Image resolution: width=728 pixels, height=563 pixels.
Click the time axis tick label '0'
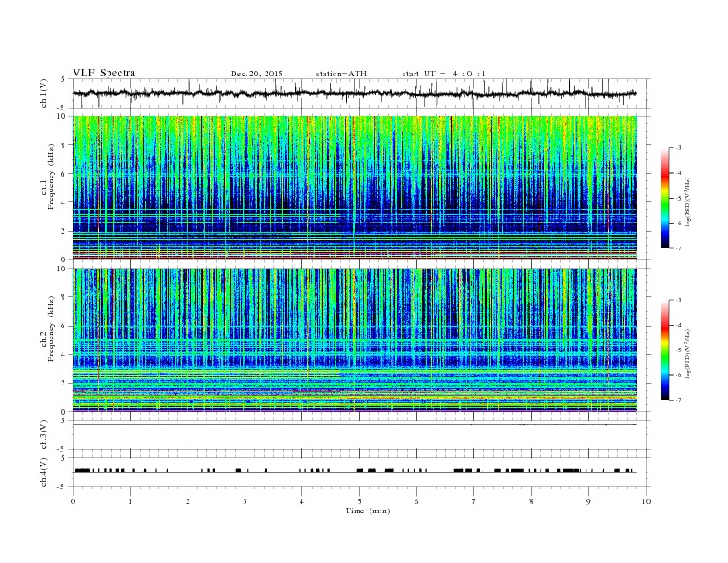(73, 501)
